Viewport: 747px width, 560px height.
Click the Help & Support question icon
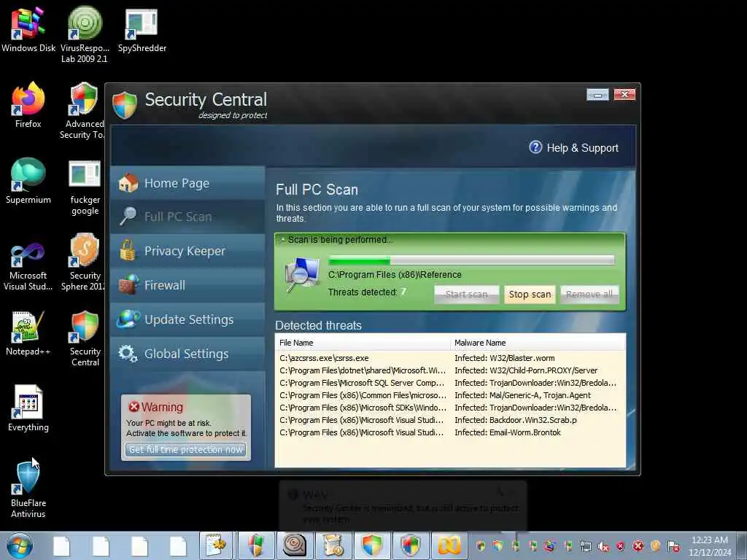pos(535,147)
